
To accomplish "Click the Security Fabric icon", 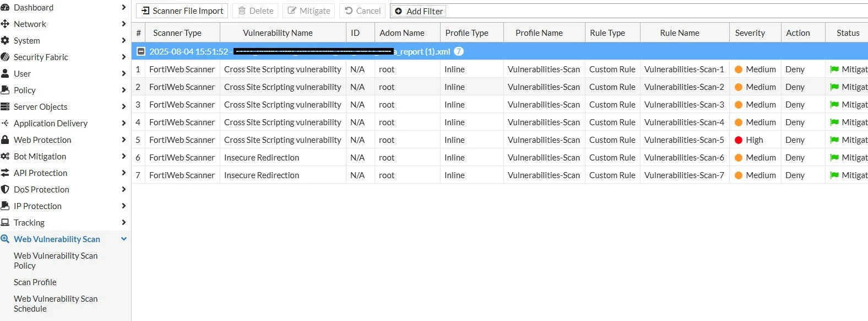I will coord(5,57).
